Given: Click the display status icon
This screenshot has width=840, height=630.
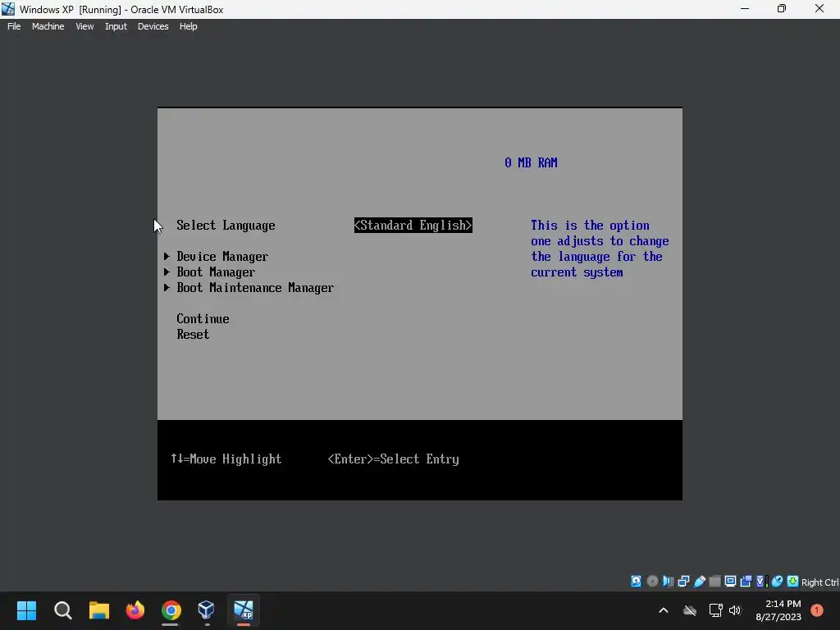Looking at the screenshot, I should [730, 582].
